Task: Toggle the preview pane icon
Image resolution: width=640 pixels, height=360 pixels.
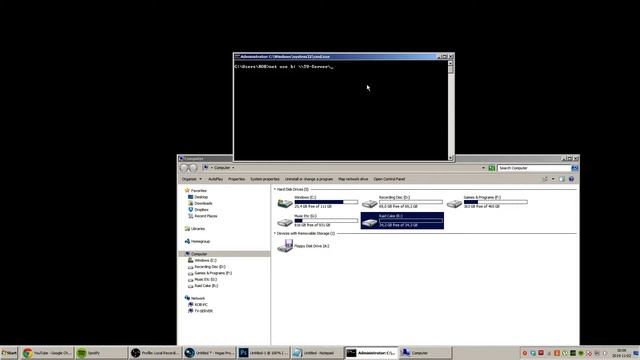Action: point(562,179)
